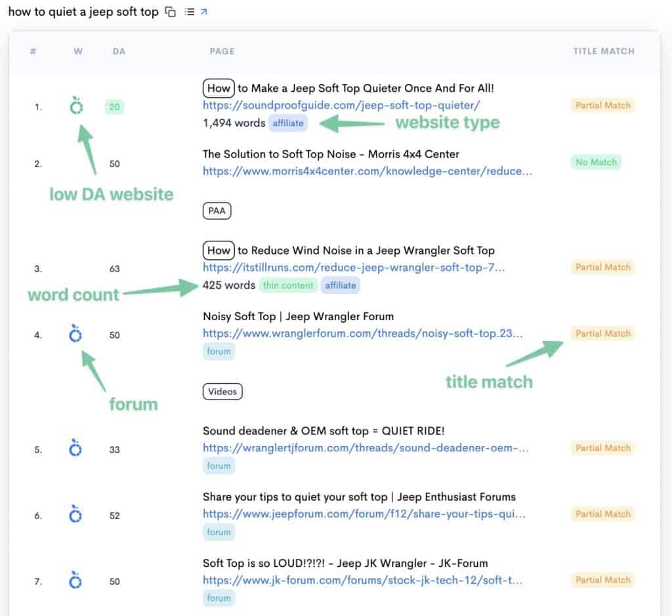Click the Partial Match badge in the jeepforum.com row

(x=603, y=514)
